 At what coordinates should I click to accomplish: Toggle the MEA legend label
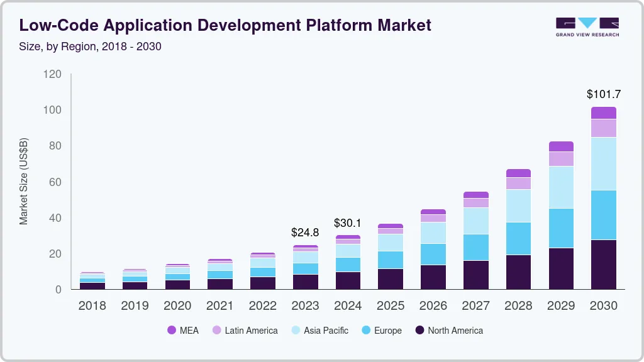tap(189, 330)
